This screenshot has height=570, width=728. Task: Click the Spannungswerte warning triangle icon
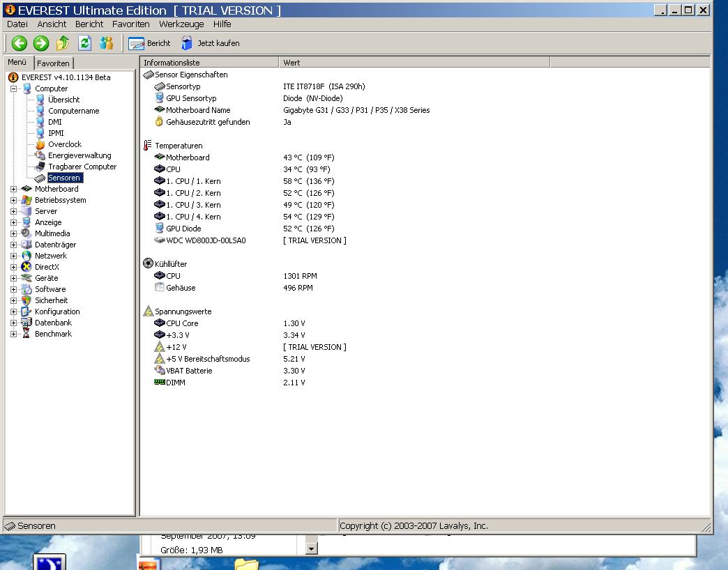(x=148, y=311)
